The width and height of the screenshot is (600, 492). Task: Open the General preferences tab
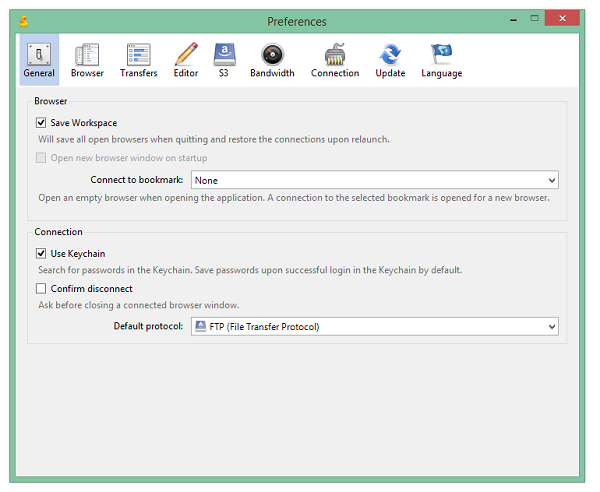[x=39, y=60]
